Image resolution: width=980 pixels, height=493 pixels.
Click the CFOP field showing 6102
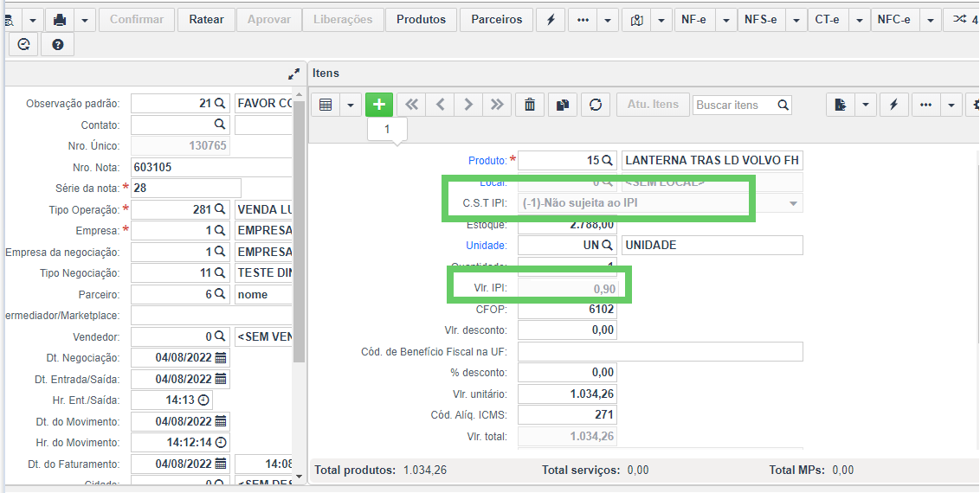click(x=568, y=309)
